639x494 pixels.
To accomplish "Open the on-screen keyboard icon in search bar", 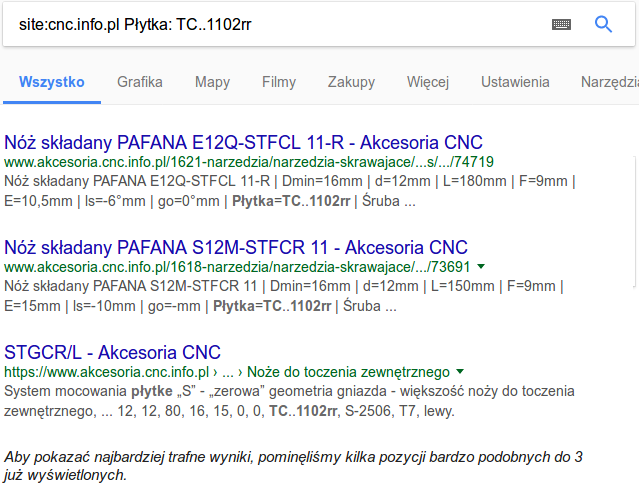I will 561,24.
